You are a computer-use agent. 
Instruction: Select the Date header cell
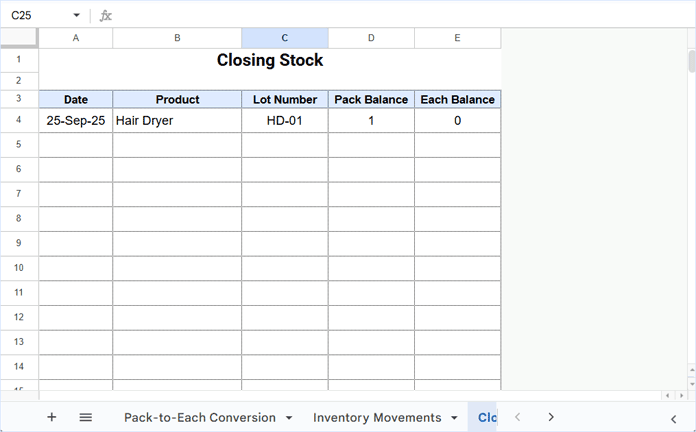click(76, 99)
